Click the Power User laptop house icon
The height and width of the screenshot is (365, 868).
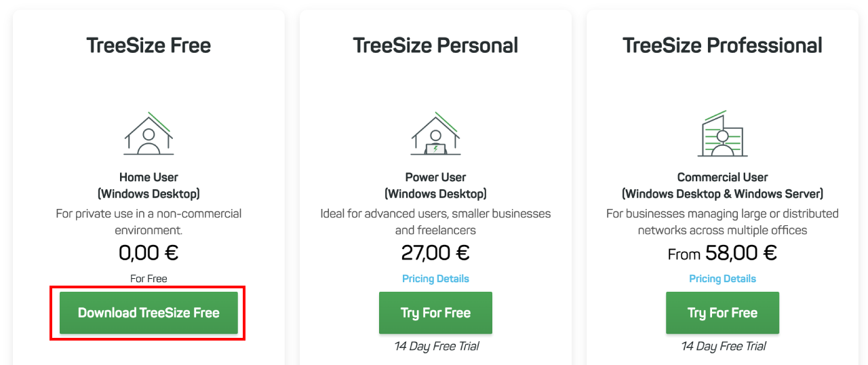[x=435, y=134]
